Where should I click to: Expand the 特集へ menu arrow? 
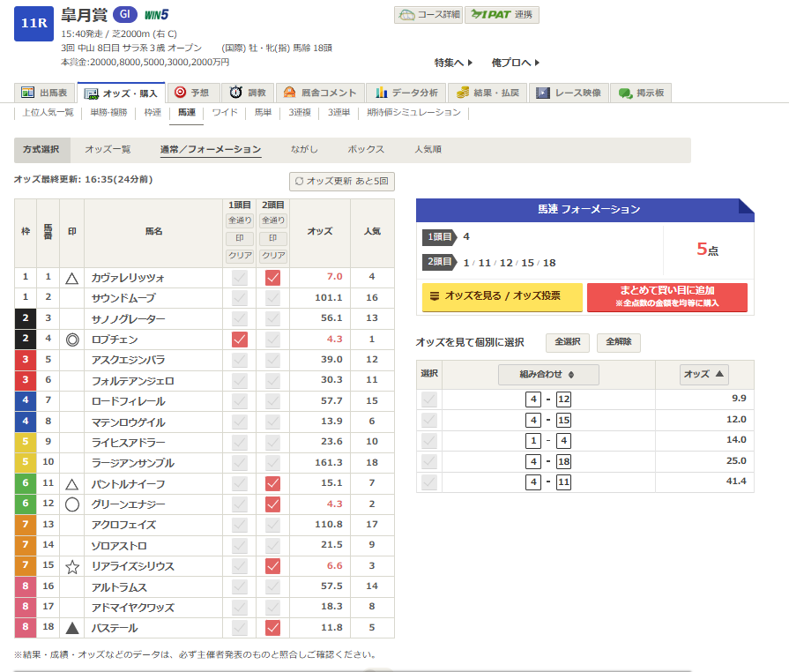[454, 63]
